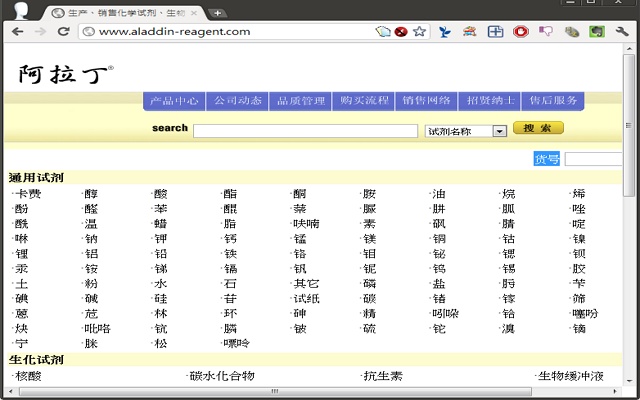Click the colorful extension icon beside the sprout

coord(470,31)
